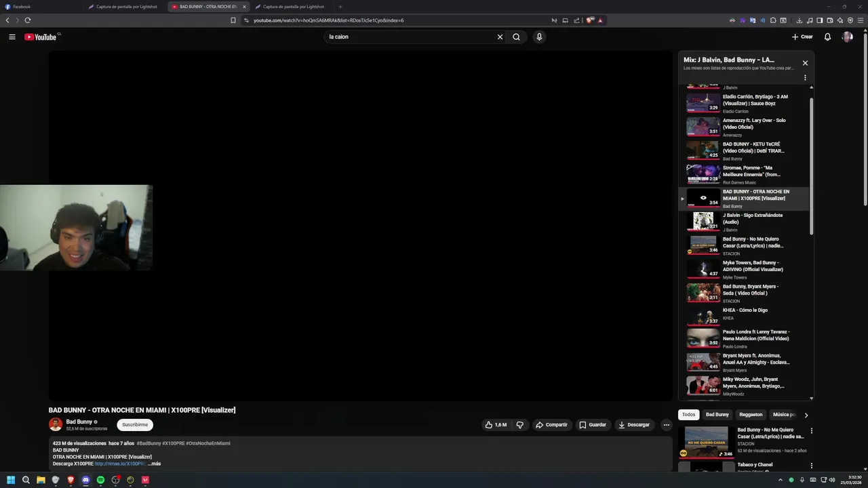
Task: Open Spotify from the taskbar
Action: pos(100,480)
